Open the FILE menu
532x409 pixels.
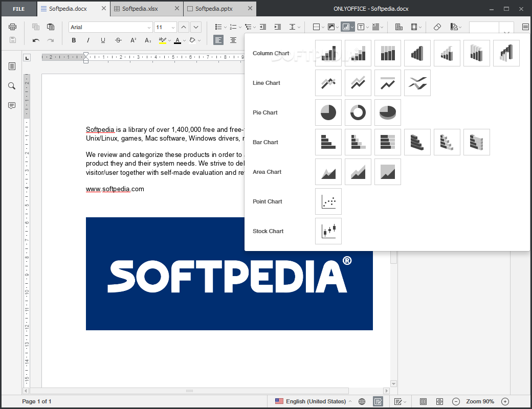click(18, 9)
